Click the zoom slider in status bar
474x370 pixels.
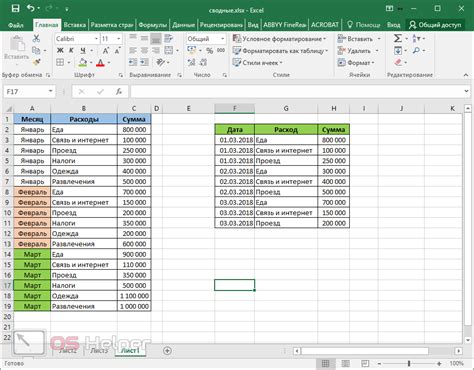click(409, 363)
